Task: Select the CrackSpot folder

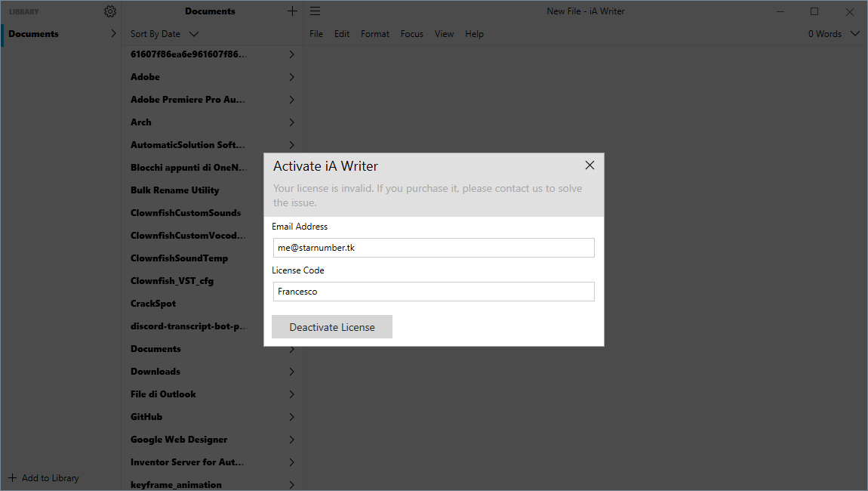Action: (152, 304)
